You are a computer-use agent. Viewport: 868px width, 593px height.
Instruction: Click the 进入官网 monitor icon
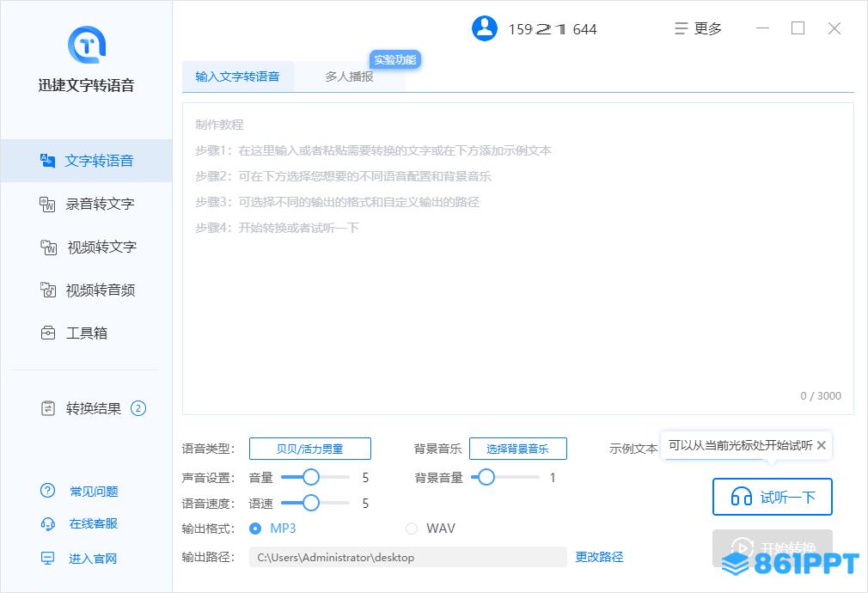coord(47,558)
